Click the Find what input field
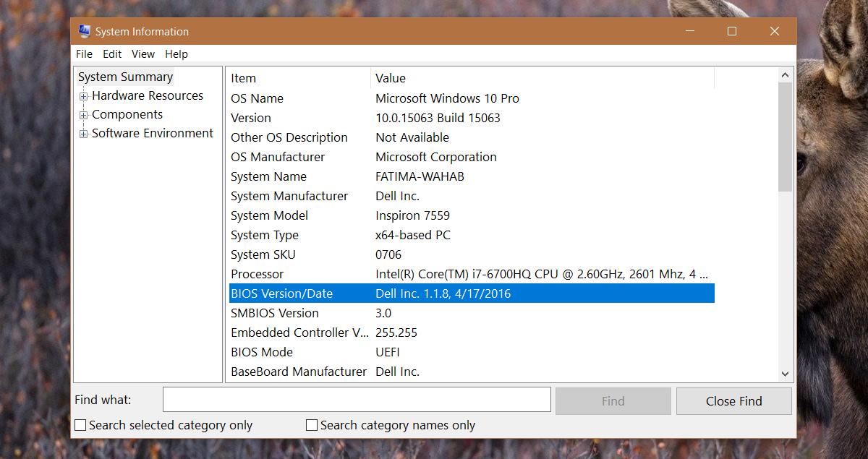Image resolution: width=868 pixels, height=459 pixels. pos(357,400)
